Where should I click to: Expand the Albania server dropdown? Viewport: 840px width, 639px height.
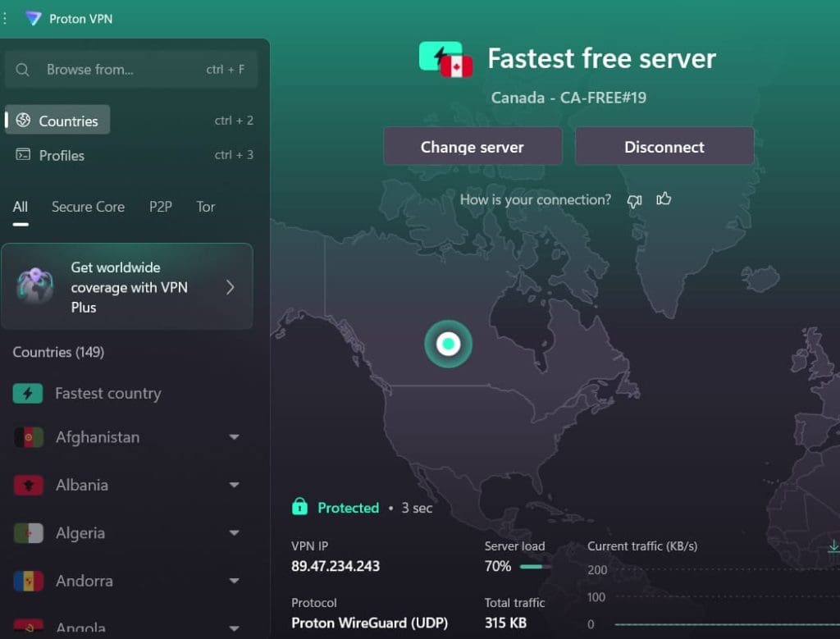click(x=234, y=485)
